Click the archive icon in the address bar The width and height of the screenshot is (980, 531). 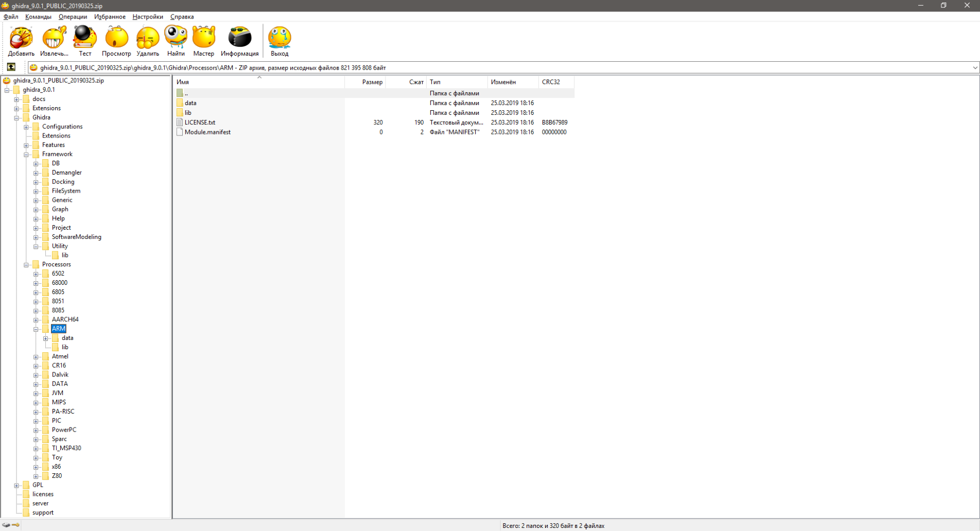(x=33, y=67)
